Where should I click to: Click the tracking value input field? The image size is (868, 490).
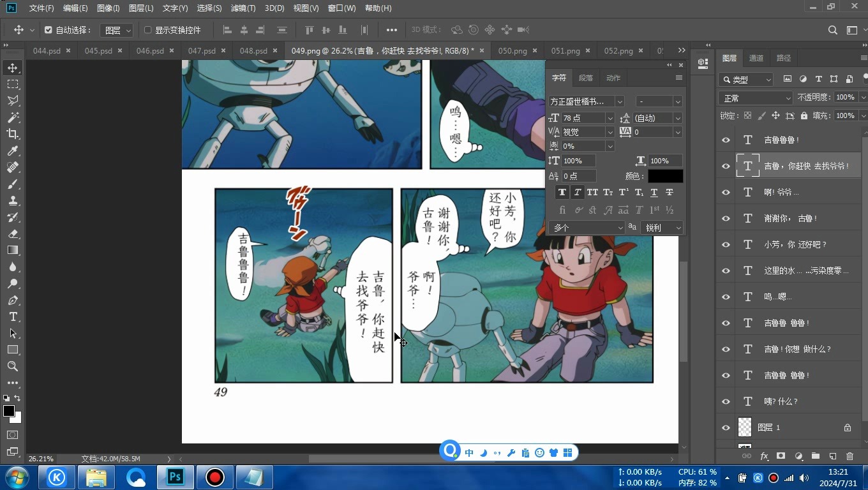(x=652, y=132)
